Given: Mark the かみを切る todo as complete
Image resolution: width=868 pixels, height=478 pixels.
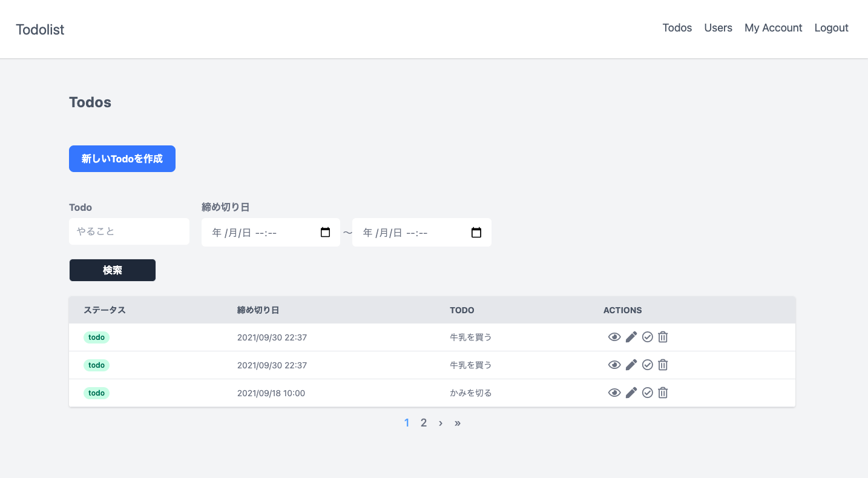Looking at the screenshot, I should tap(648, 393).
